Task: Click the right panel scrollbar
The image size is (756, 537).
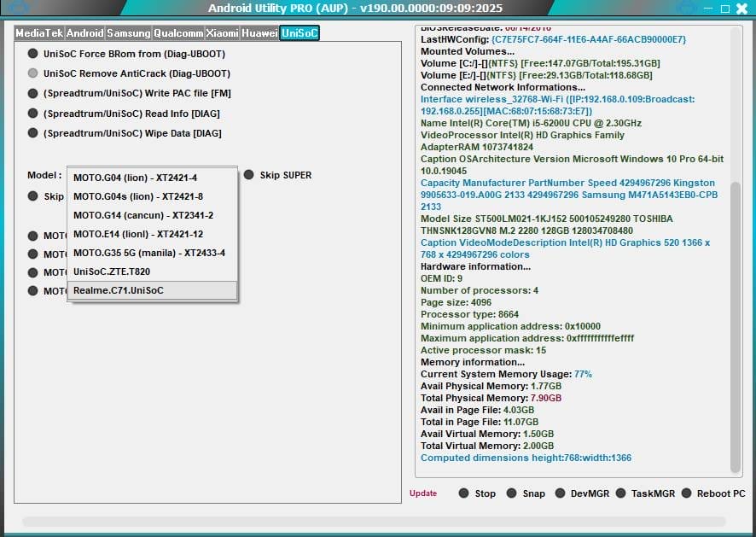Action: (x=737, y=256)
